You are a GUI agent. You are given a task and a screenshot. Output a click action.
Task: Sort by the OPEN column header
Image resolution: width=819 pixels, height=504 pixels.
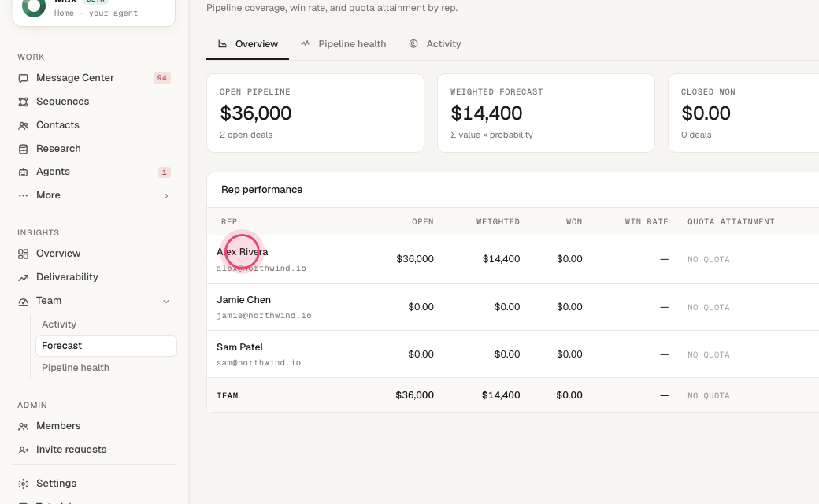[423, 221]
